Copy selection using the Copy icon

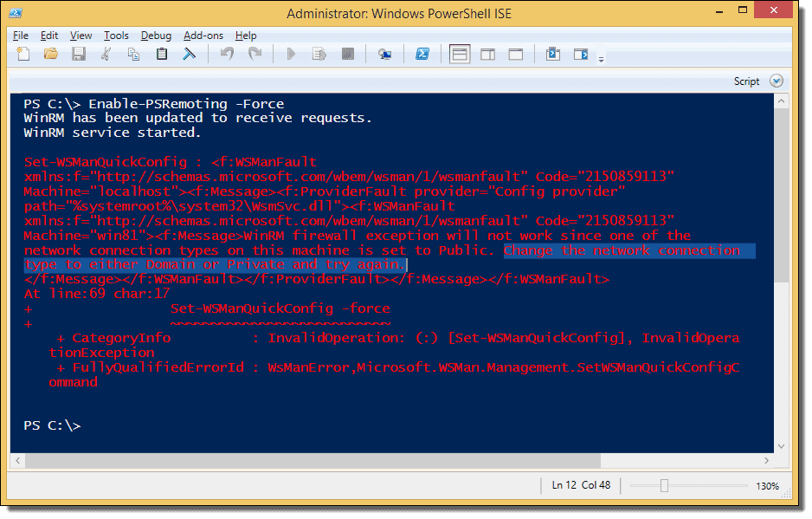pos(133,54)
